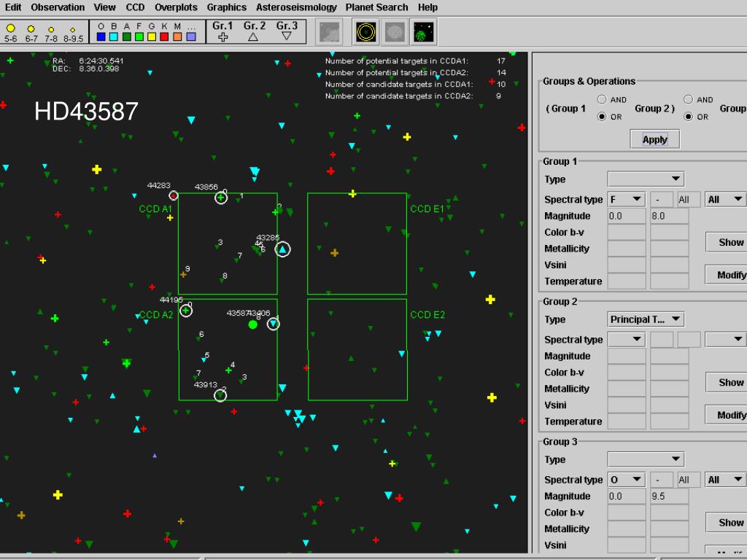This screenshot has height=560, width=747.
Task: Open the CCD menu
Action: 135,7
